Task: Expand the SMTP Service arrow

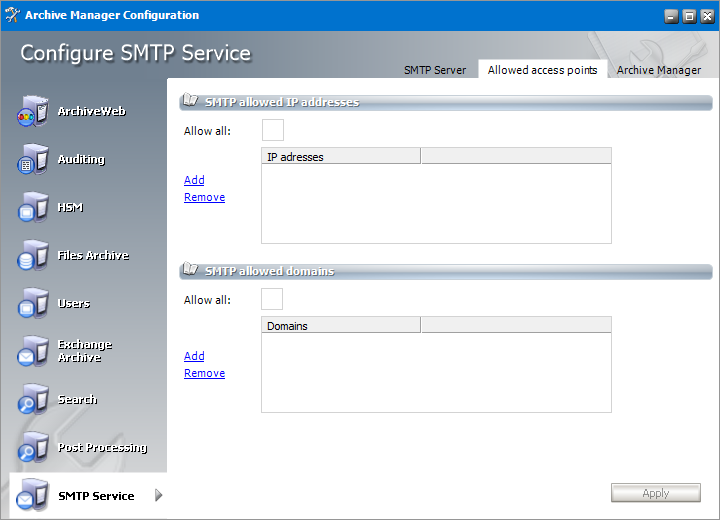Action: click(x=158, y=495)
